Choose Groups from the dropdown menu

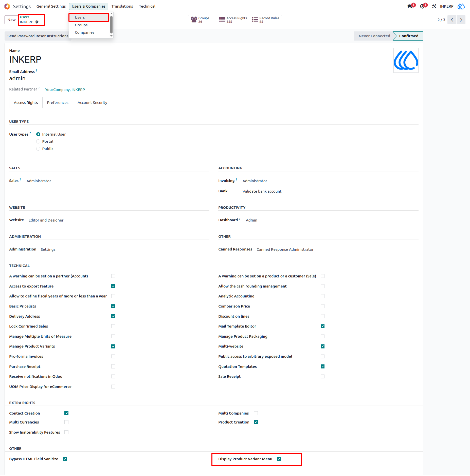pyautogui.click(x=81, y=25)
